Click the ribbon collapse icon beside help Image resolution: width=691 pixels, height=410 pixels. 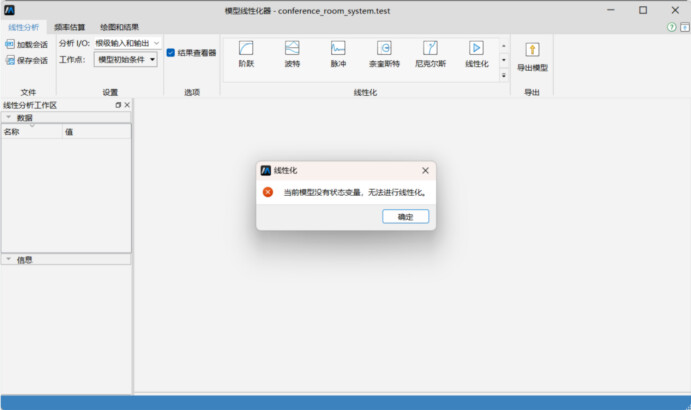coord(684,27)
